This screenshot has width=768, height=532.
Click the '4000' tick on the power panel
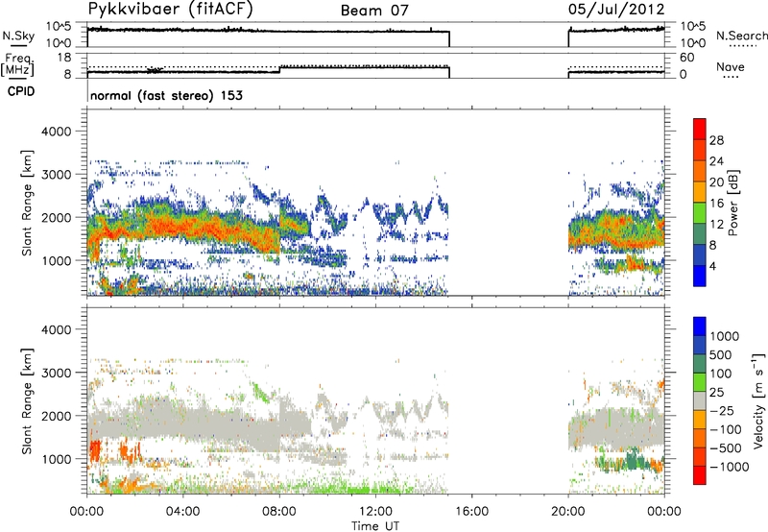[56, 132]
